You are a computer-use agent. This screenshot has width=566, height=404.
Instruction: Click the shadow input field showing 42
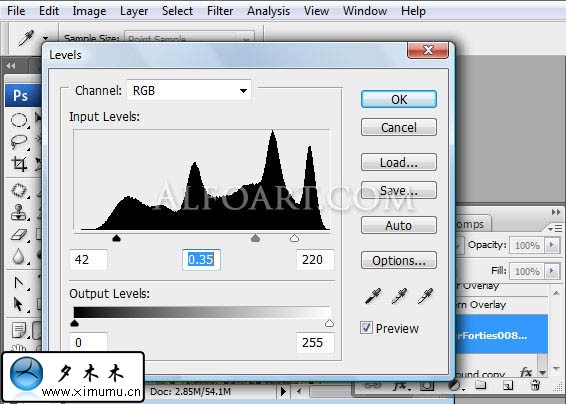[88, 260]
